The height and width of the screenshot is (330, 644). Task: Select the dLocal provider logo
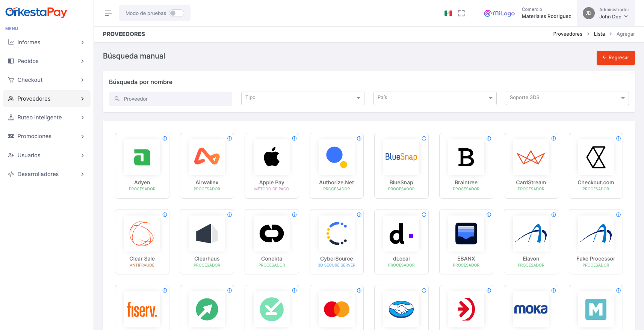tap(401, 234)
